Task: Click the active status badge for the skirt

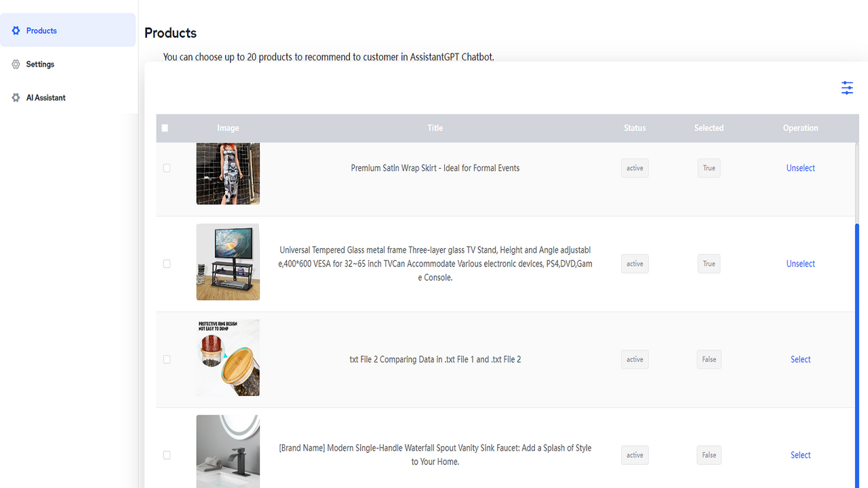Action: click(x=634, y=167)
